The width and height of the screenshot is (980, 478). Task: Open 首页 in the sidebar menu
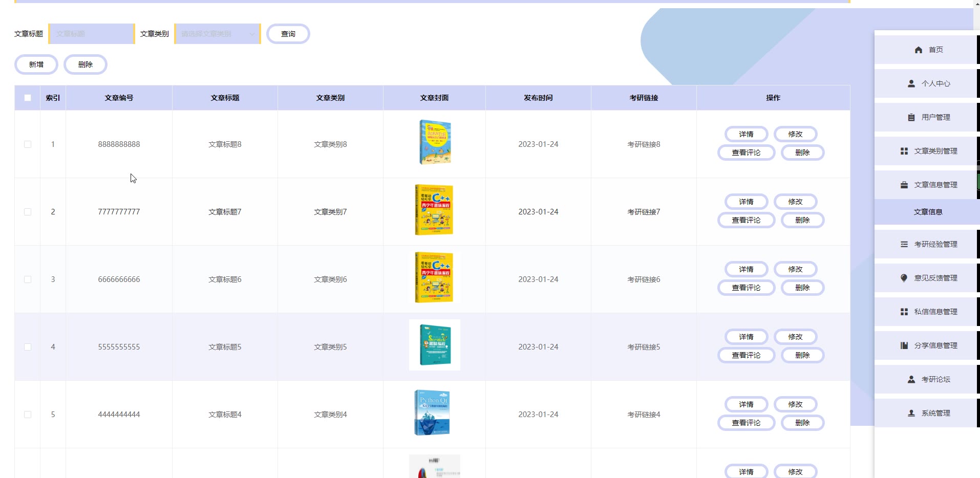click(x=927, y=50)
